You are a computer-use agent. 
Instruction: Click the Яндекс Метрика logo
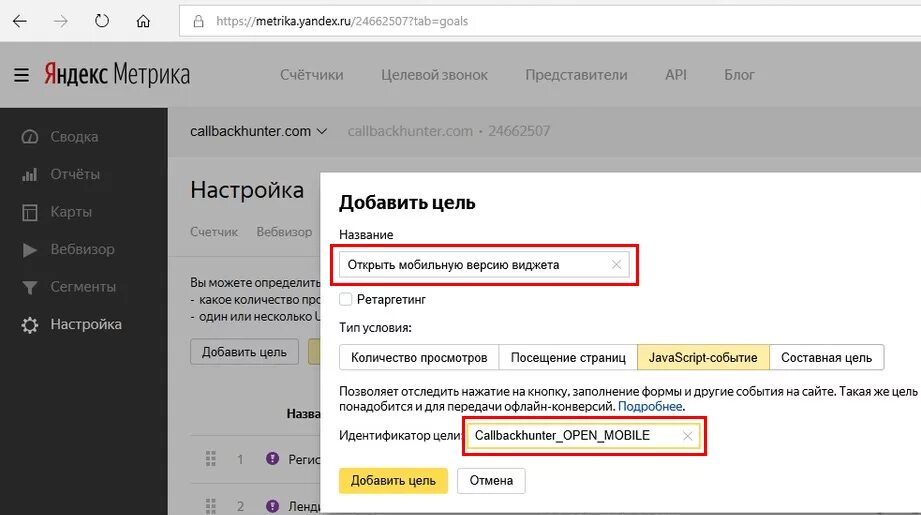pyautogui.click(x=117, y=75)
